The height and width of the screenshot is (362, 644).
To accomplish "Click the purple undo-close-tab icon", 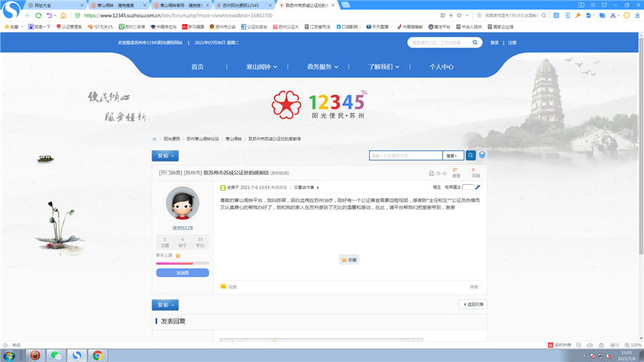I will pyautogui.click(x=49, y=16).
